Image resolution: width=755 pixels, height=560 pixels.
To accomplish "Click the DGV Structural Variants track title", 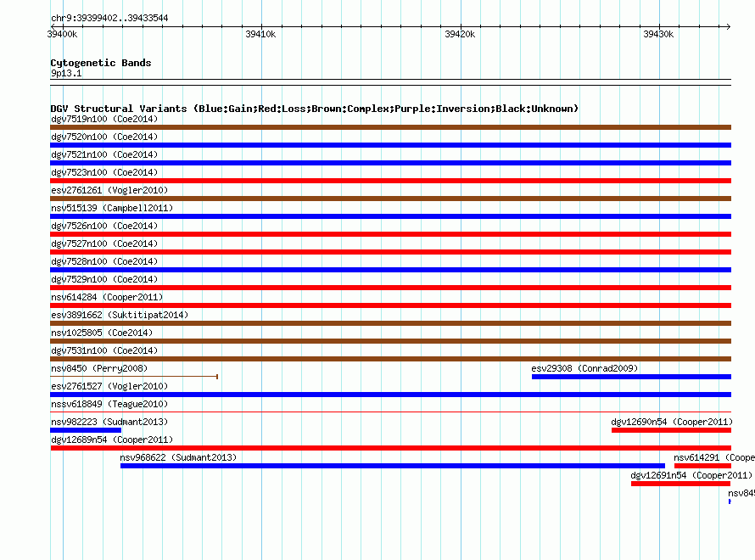I will tap(315, 109).
